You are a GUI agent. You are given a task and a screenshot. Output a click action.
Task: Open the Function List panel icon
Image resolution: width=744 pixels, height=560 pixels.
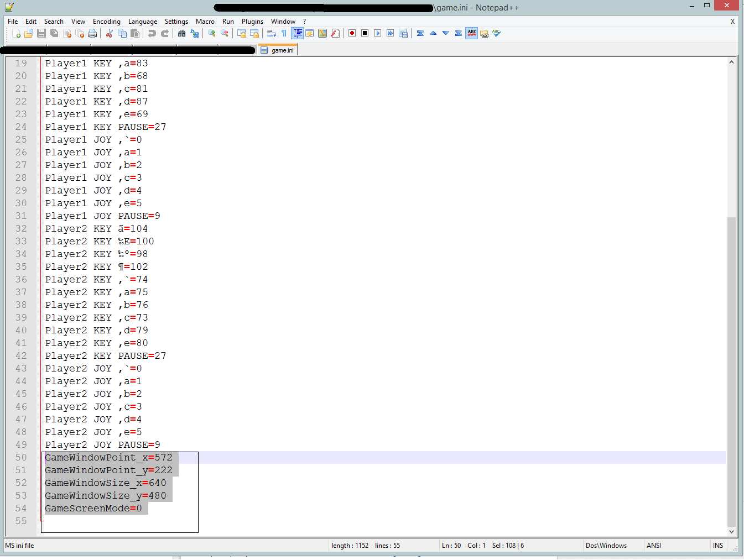pyautogui.click(x=335, y=34)
